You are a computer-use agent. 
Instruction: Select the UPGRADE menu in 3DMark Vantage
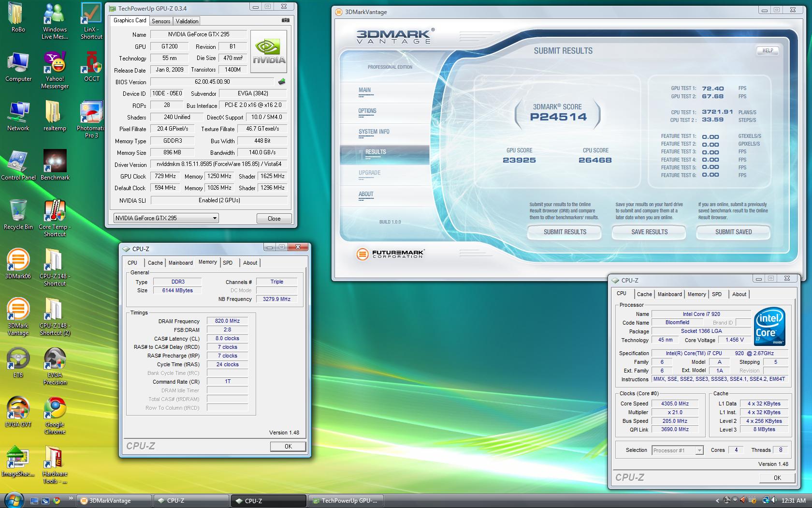click(x=370, y=173)
